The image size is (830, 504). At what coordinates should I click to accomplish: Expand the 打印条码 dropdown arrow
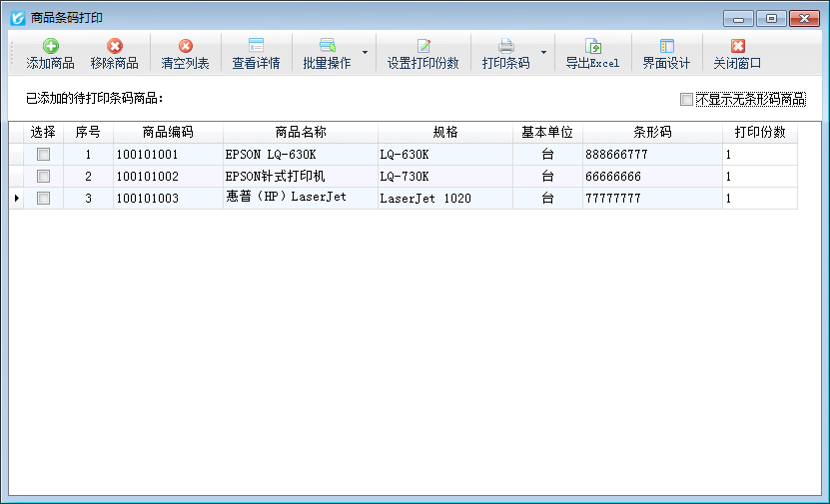(x=543, y=52)
